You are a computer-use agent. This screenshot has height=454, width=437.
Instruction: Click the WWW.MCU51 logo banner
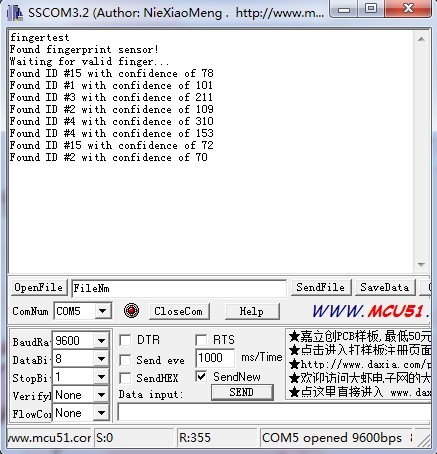tap(371, 311)
